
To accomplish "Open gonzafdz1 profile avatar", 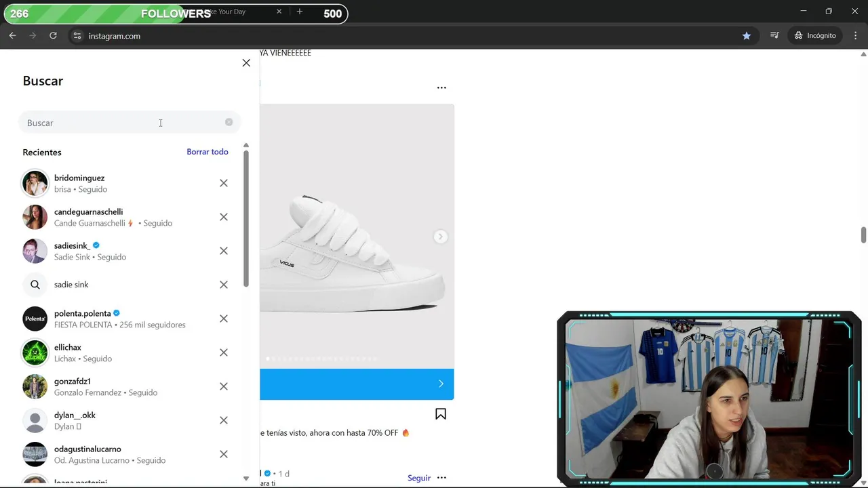I will coord(35,386).
